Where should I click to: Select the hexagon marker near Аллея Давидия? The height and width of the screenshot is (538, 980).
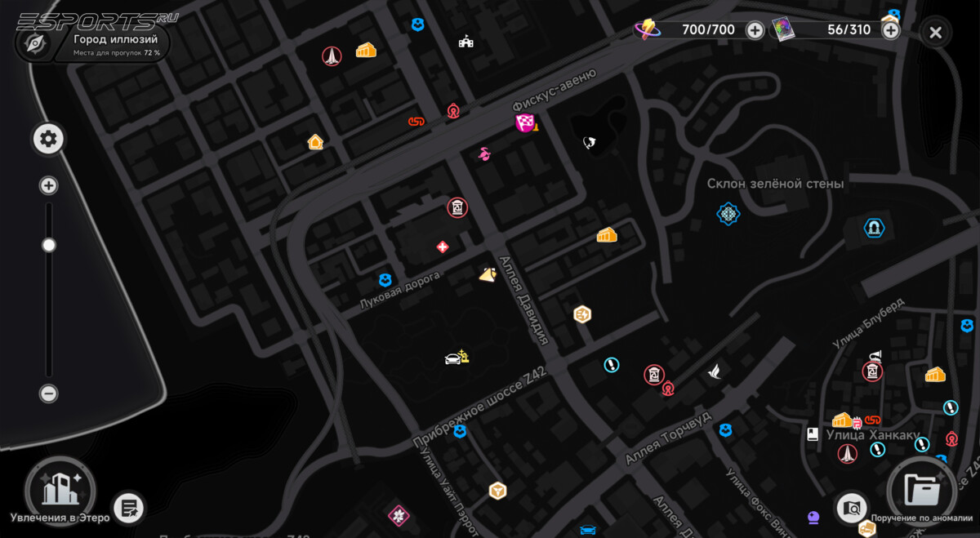point(582,314)
